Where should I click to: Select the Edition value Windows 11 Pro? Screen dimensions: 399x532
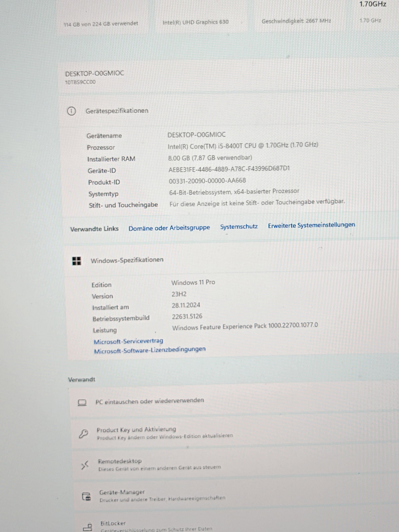(x=193, y=282)
